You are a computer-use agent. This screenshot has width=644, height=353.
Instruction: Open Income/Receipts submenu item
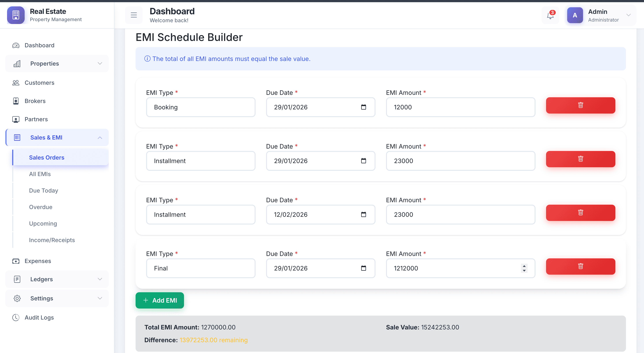[52, 240]
